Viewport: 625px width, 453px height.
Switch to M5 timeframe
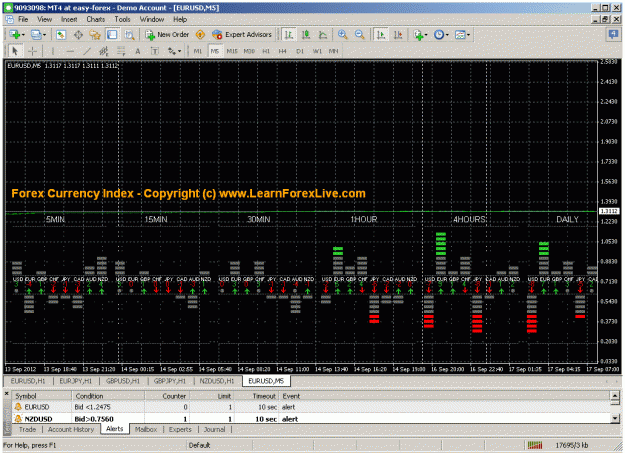pos(215,51)
